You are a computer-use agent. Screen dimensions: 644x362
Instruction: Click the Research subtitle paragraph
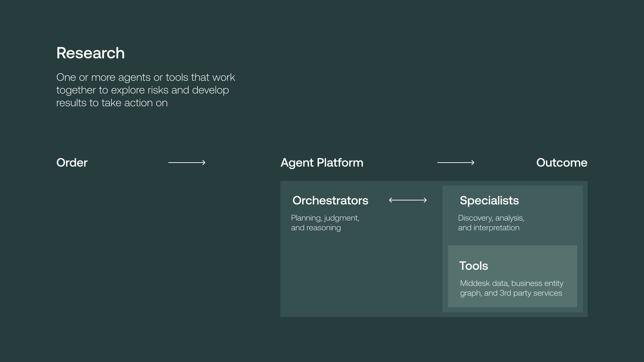[x=146, y=90]
